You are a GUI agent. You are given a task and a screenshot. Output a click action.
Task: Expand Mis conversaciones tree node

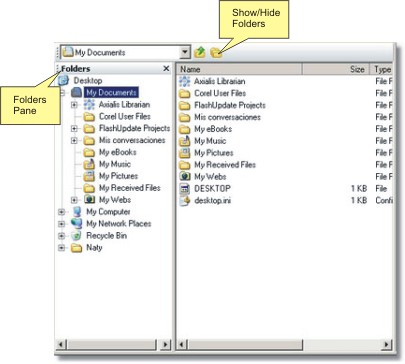click(74, 140)
